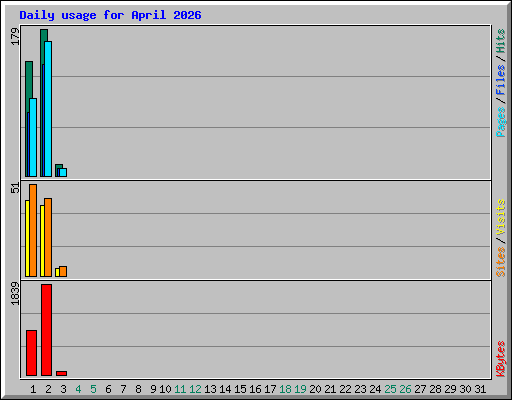This screenshot has width=512, height=400.
Task: Click the Files legend label
Action: click(x=500, y=80)
